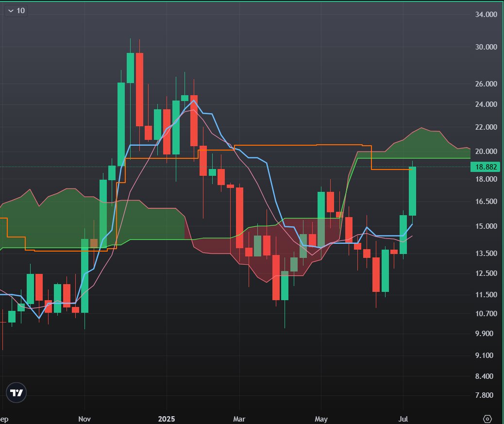This screenshot has width=504, height=424.
Task: Open chart settings gear icon
Action: 487,419
